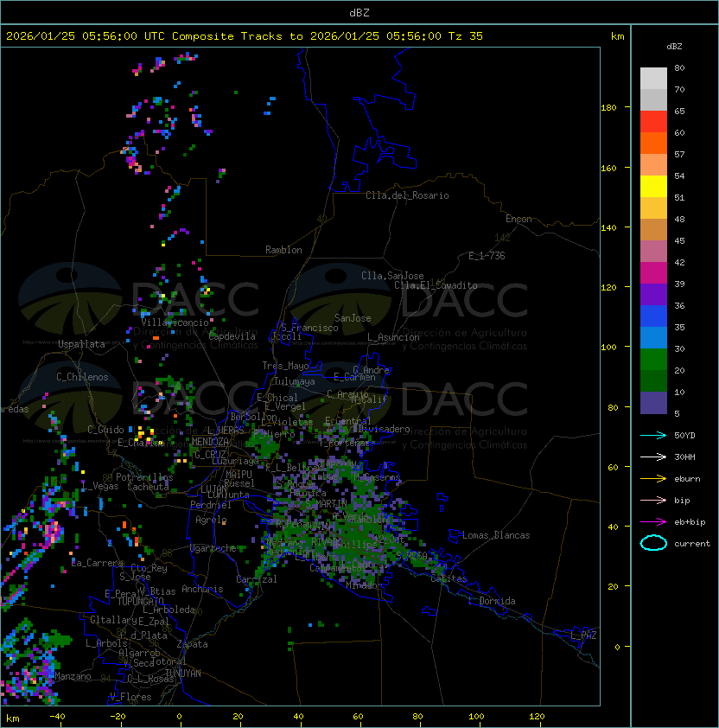Pick the magenta 39-42 dBZ swatch
This screenshot has width=719, height=728.
pyautogui.click(x=653, y=273)
